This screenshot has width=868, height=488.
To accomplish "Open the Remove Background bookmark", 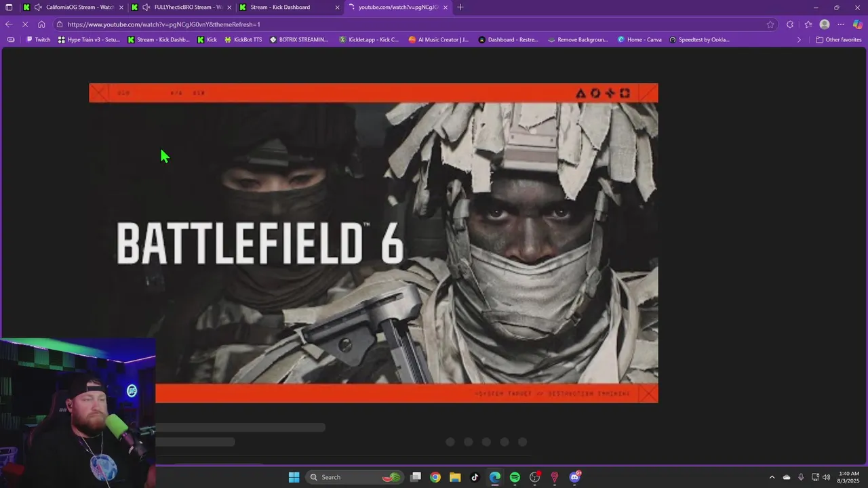I will (578, 40).
